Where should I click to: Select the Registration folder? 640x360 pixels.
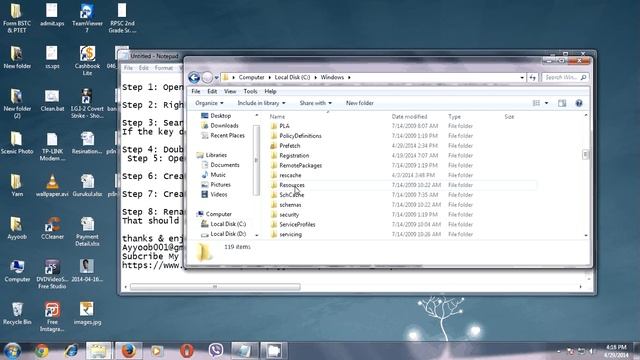point(294,156)
